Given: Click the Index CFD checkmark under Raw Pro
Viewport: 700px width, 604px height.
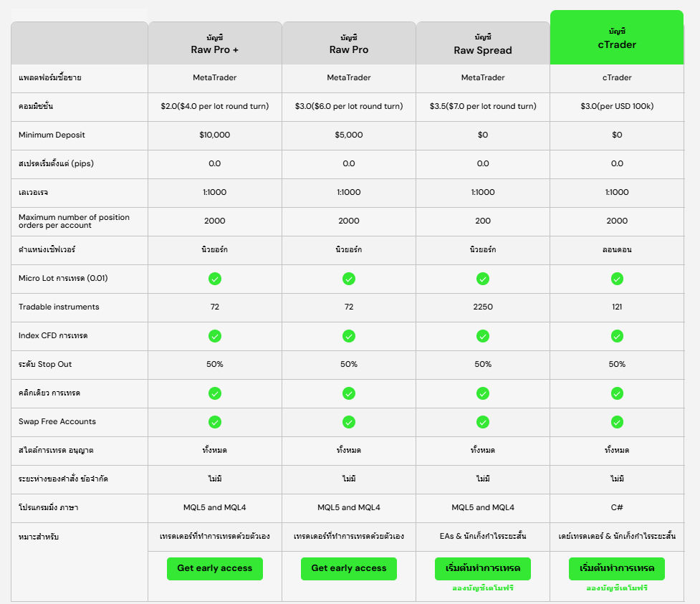Looking at the screenshot, I should (x=349, y=336).
